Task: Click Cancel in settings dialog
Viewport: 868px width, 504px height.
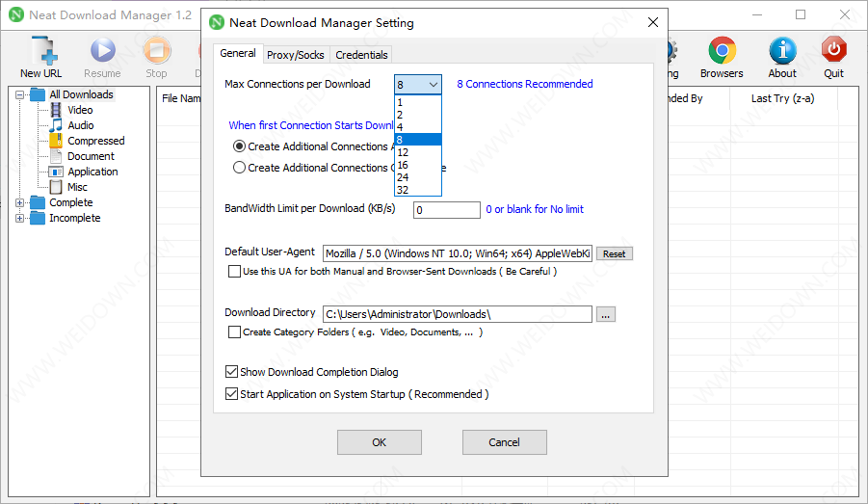Action: [504, 442]
